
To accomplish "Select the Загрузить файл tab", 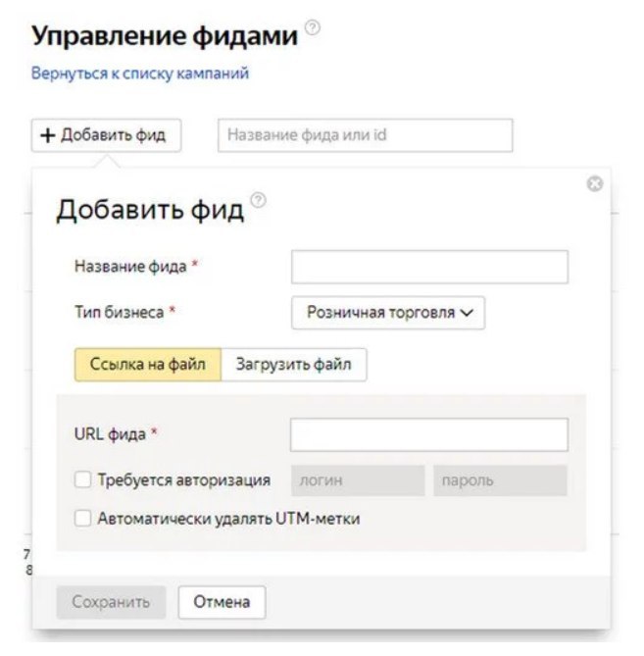I will (294, 365).
